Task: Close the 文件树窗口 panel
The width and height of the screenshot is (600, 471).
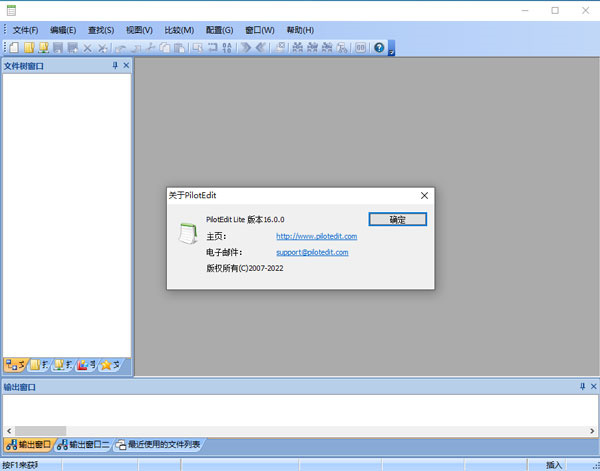Action: point(126,66)
